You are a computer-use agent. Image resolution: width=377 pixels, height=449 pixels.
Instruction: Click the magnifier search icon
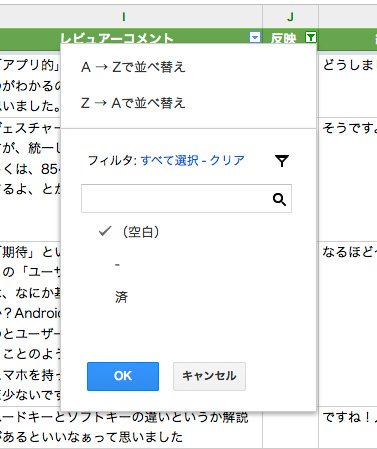(x=279, y=199)
